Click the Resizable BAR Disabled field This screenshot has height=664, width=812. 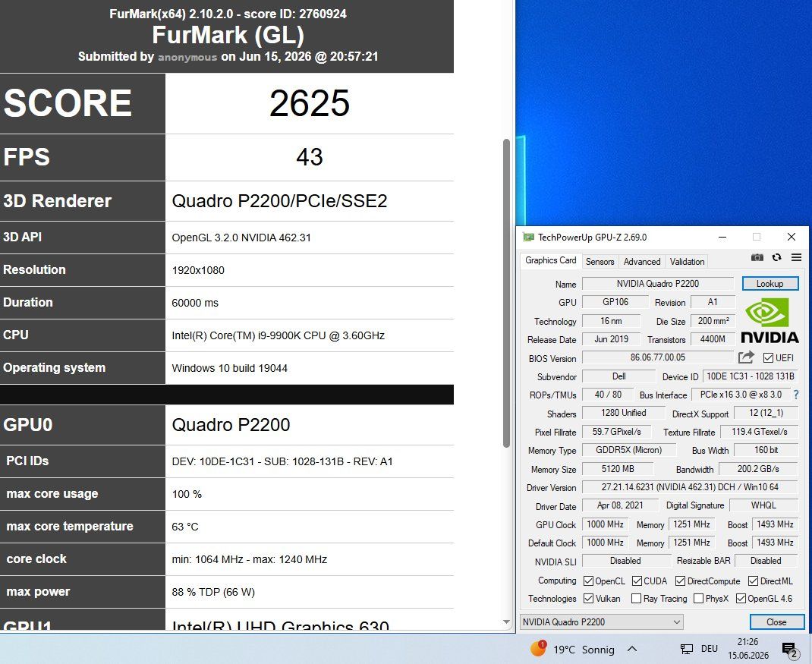tap(766, 561)
